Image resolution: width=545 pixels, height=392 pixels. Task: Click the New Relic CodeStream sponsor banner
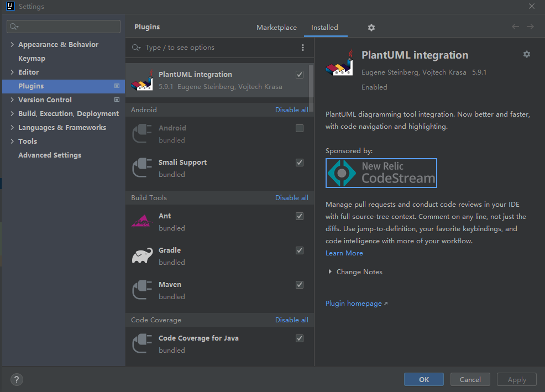pyautogui.click(x=381, y=173)
